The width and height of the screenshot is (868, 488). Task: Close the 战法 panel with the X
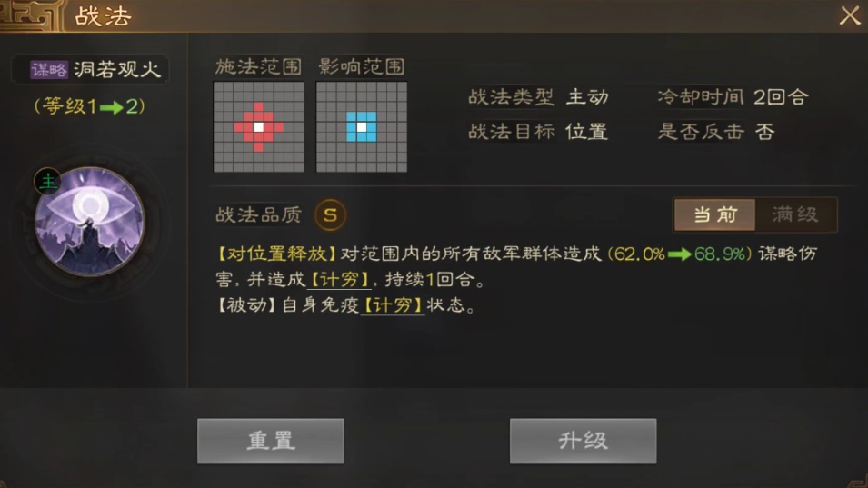click(x=850, y=15)
